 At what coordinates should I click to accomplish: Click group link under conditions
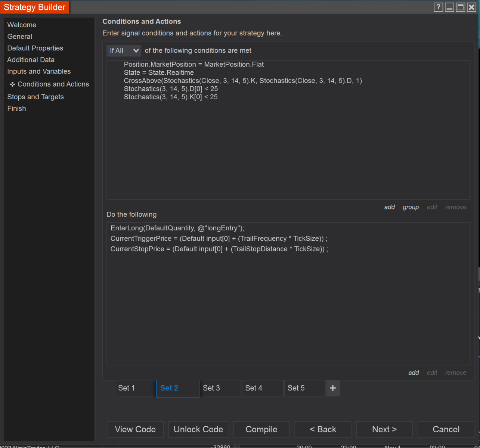click(411, 207)
